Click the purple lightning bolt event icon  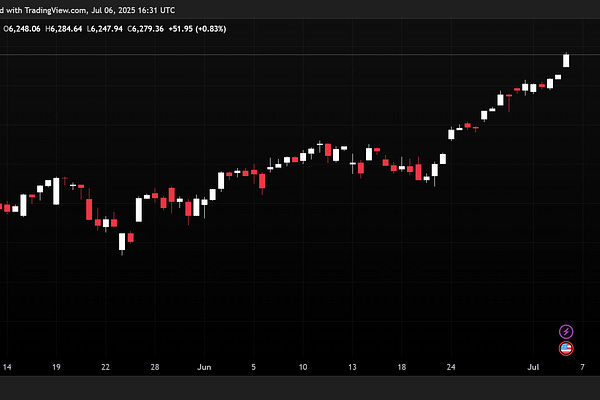pos(566,331)
